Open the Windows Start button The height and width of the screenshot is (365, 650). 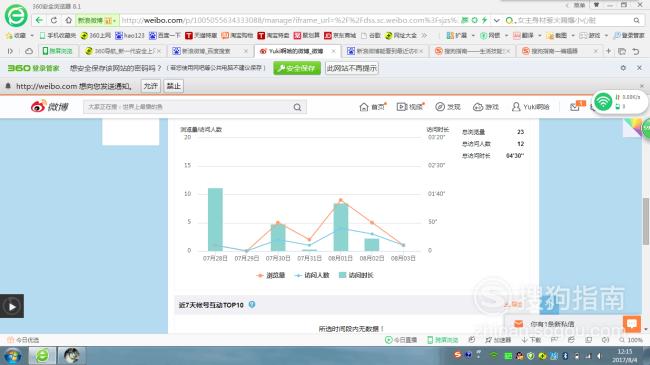coord(12,356)
